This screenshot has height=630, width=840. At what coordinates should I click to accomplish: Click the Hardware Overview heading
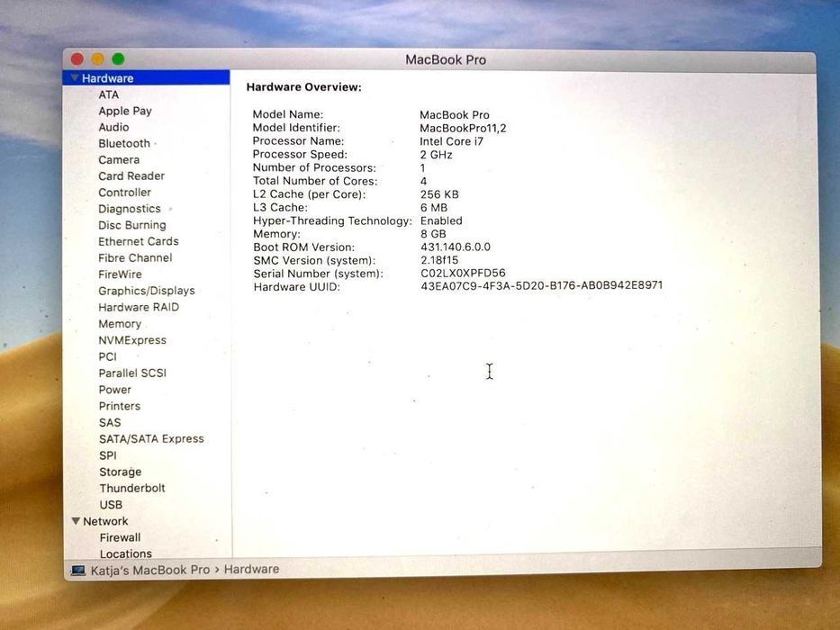coord(303,86)
